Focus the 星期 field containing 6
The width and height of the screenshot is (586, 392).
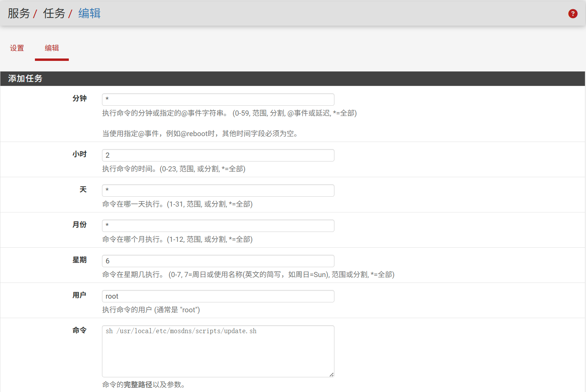point(218,261)
